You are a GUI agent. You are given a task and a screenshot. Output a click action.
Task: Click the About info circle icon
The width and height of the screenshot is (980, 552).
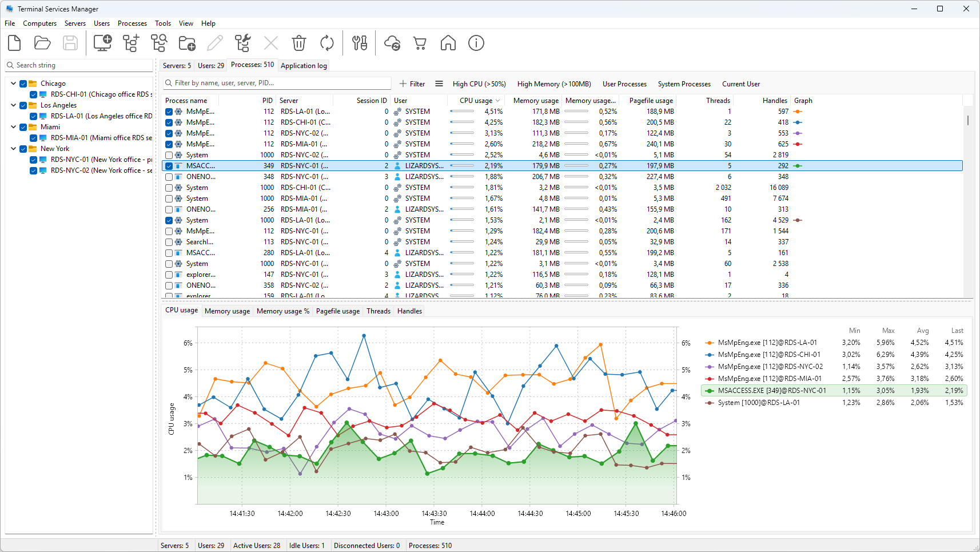point(476,43)
